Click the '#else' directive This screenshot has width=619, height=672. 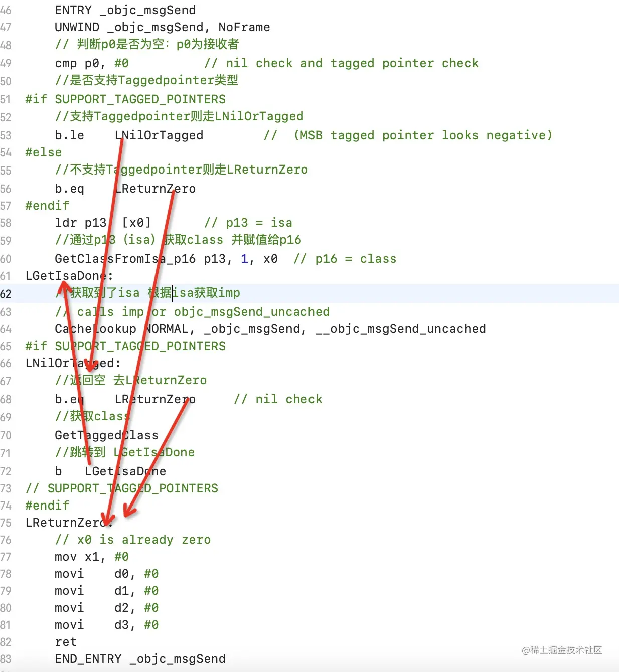[44, 152]
